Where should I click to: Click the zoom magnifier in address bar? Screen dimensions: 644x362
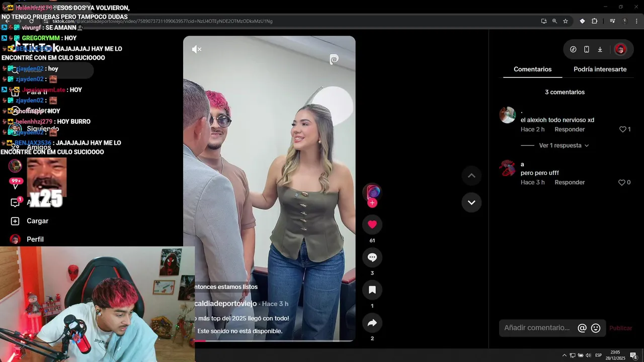coord(554,21)
